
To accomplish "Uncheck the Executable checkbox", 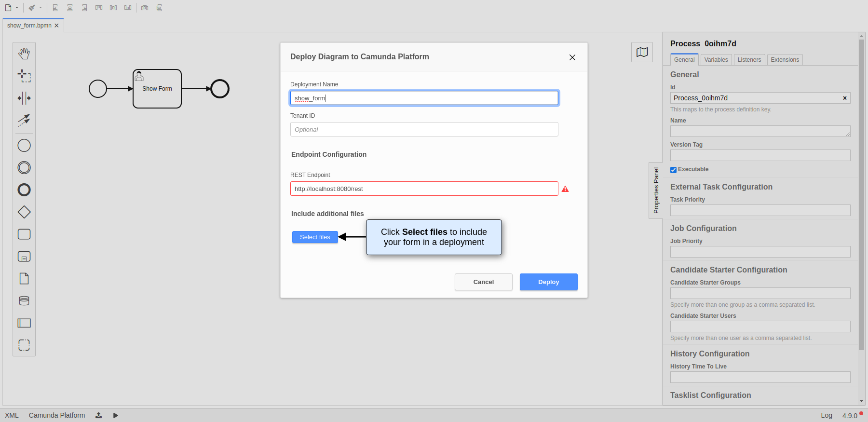I will click(673, 170).
